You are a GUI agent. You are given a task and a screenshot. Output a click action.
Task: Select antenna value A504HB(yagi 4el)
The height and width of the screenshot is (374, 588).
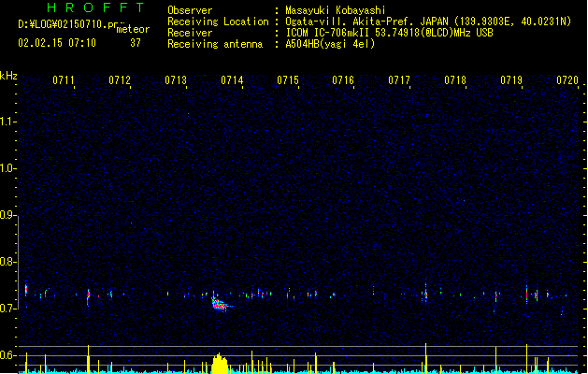coord(330,44)
